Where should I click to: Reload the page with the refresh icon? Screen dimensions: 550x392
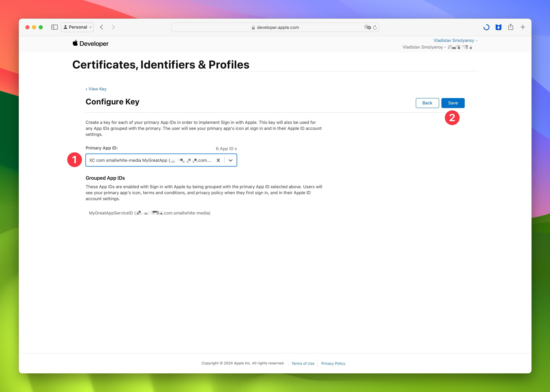[375, 27]
